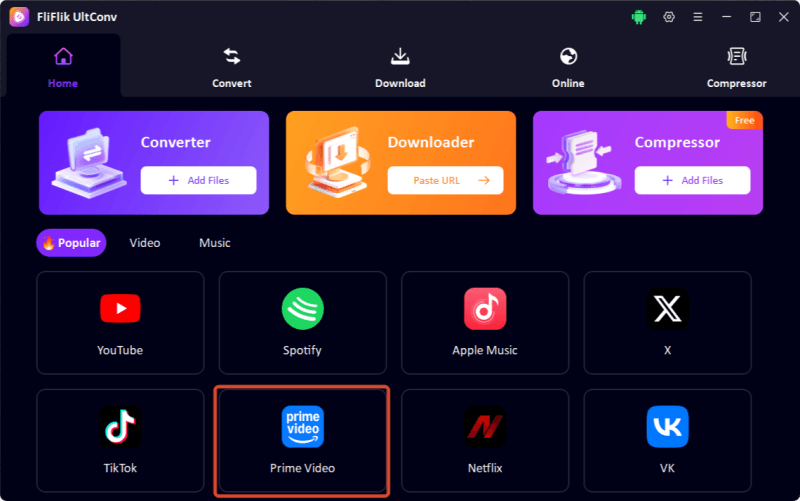Open the X tile
This screenshot has width=800, height=501.
[667, 322]
